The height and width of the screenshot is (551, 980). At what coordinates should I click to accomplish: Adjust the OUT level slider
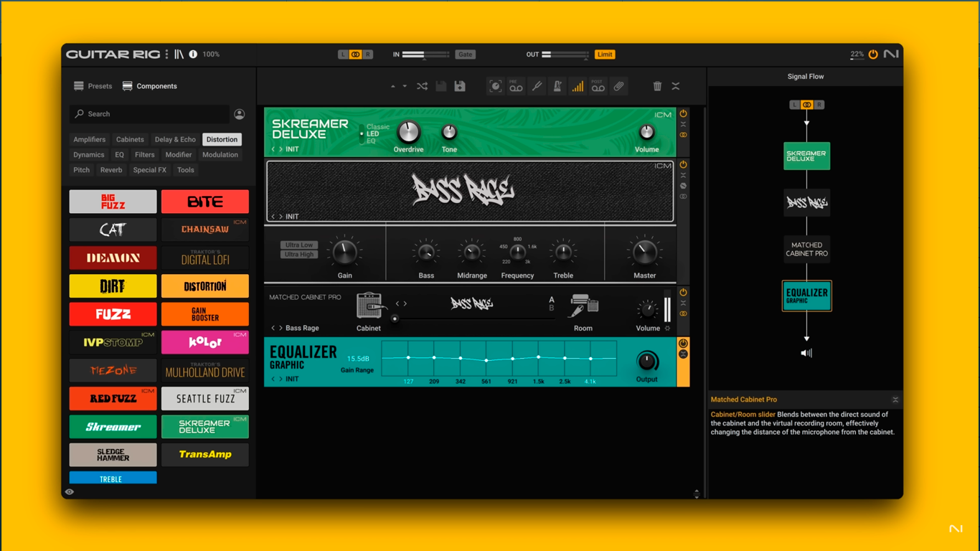(x=565, y=55)
